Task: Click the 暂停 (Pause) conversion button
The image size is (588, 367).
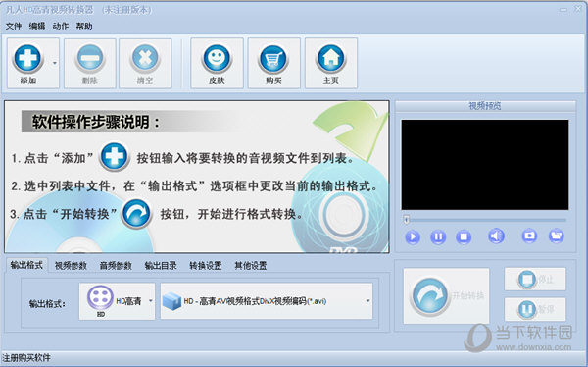Action: [535, 309]
